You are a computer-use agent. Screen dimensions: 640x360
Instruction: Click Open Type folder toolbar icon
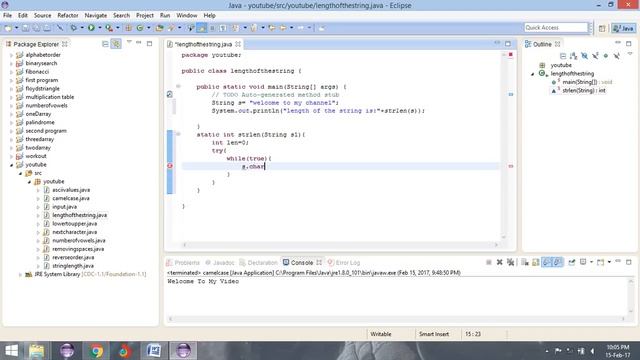tap(159, 28)
